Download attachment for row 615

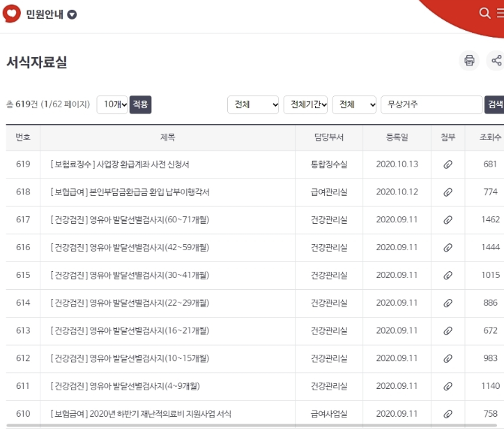click(448, 275)
